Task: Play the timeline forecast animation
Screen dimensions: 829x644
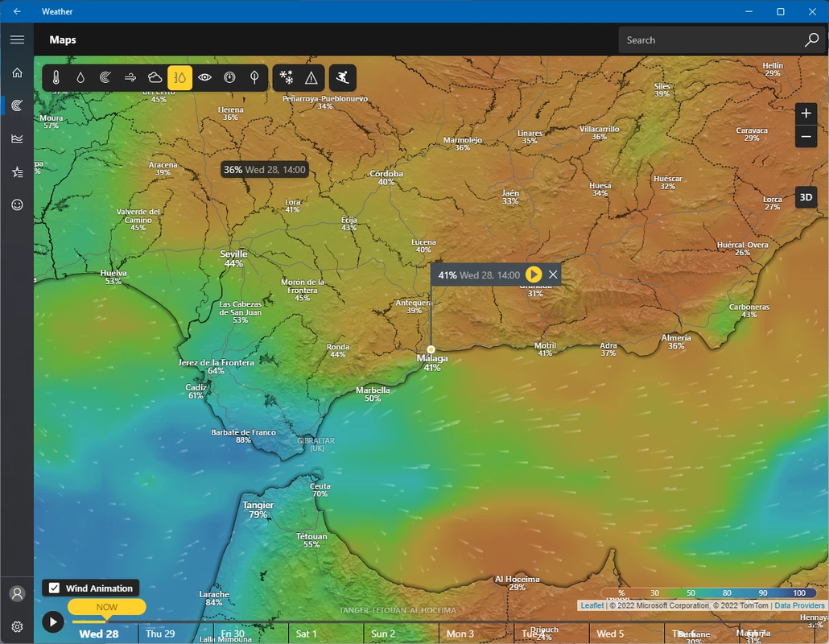Action: click(x=53, y=621)
